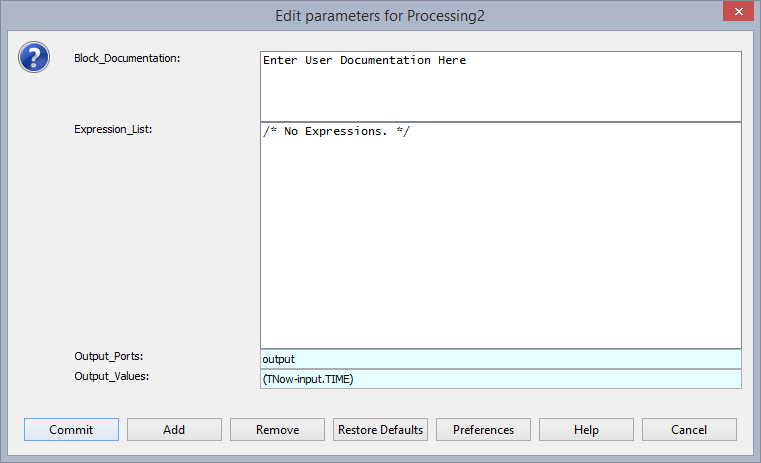Click the Output_Values label

pyautogui.click(x=112, y=376)
